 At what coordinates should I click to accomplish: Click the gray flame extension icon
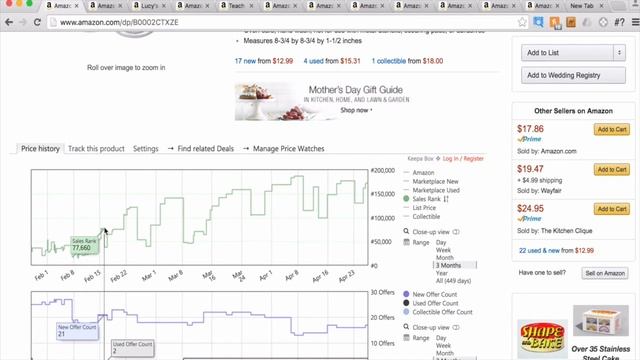pyautogui.click(x=587, y=22)
